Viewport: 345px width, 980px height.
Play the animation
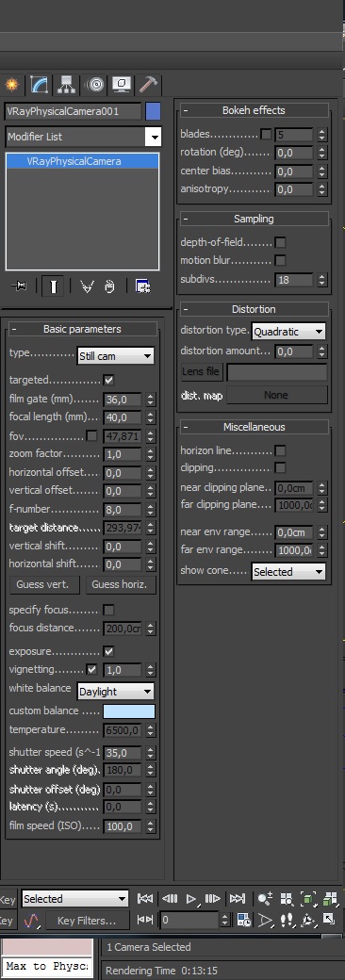[191, 899]
